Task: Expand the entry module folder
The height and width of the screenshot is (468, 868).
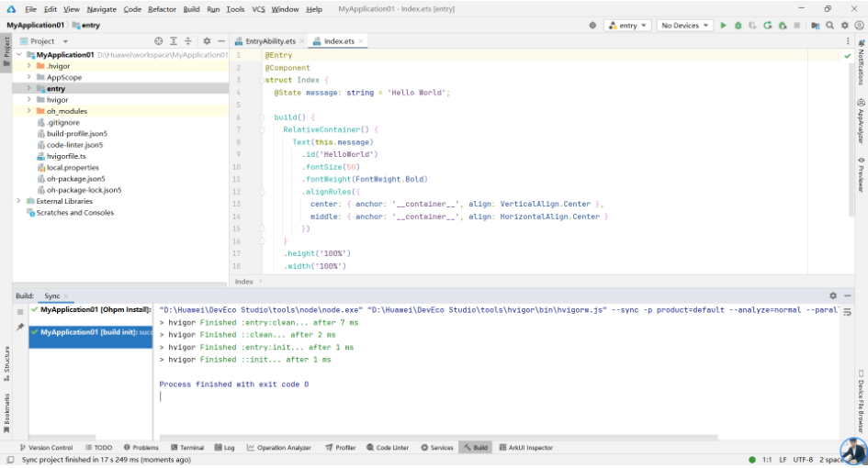Action: (x=28, y=88)
